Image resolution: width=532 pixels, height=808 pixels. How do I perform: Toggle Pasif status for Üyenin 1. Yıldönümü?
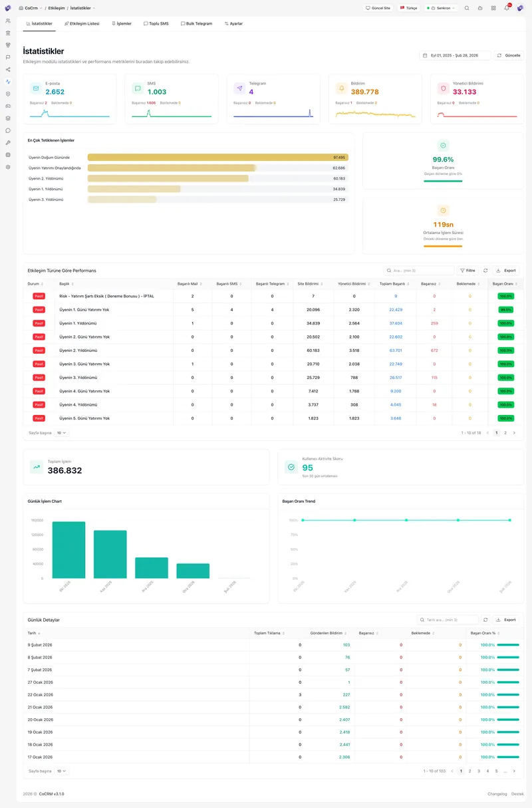39,323
